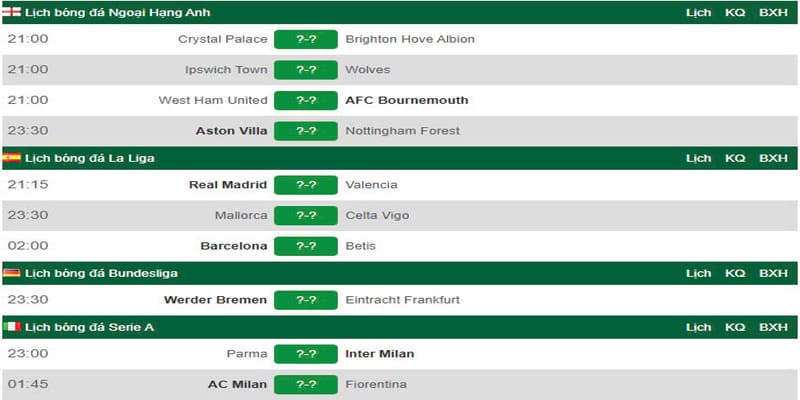Click the Lịch bóng đá La Liga heading

tap(90, 159)
